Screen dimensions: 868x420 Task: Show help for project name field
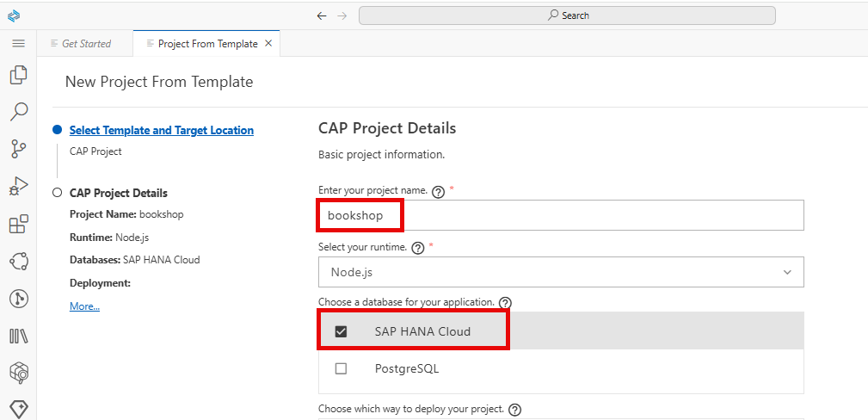coord(438,192)
